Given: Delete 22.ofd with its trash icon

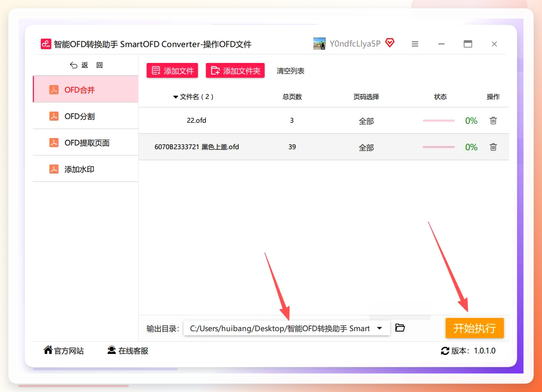Looking at the screenshot, I should point(493,121).
